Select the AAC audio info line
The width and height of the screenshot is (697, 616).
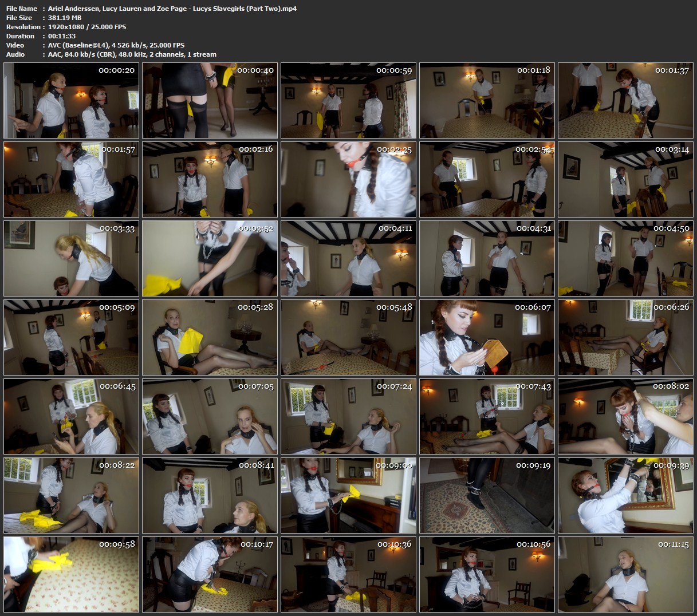tap(132, 54)
